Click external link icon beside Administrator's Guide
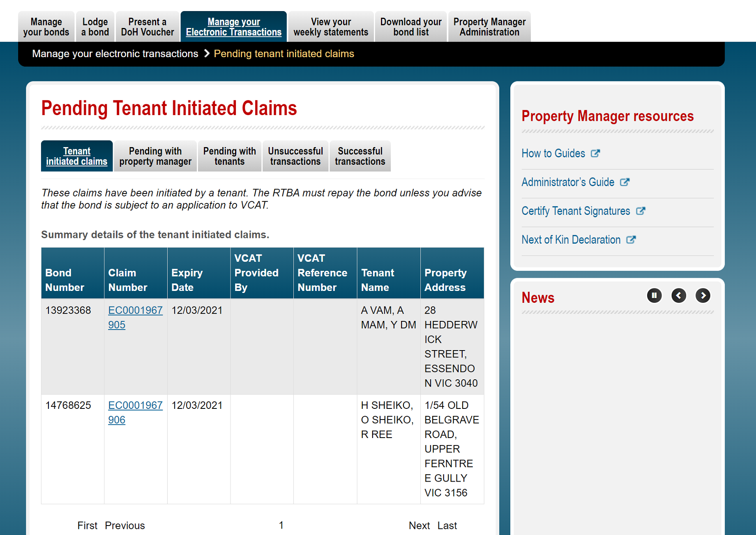Screen dimensions: 756x535 625,182
